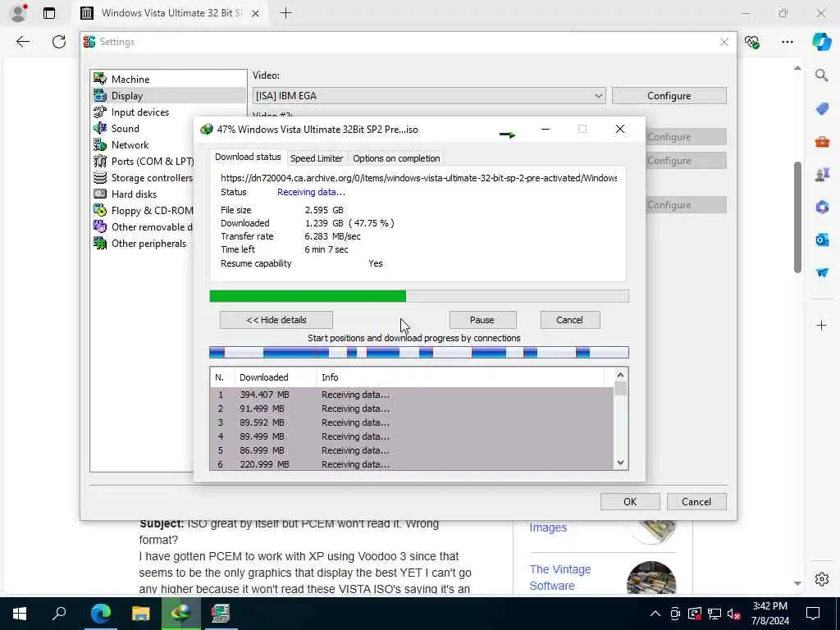The height and width of the screenshot is (630, 840).
Task: Click Hide details button in download dialog
Action: (x=276, y=320)
